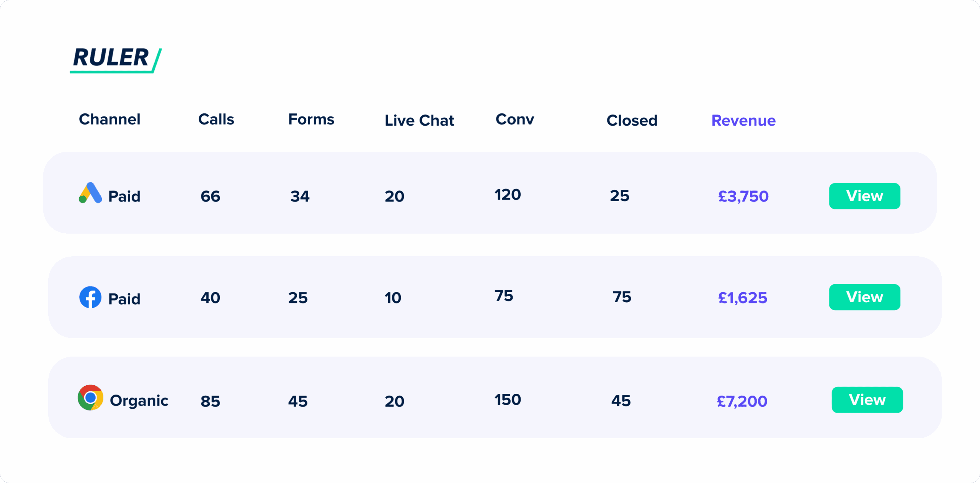The width and height of the screenshot is (980, 483).
Task: Click the Live Chat column header
Action: point(419,121)
